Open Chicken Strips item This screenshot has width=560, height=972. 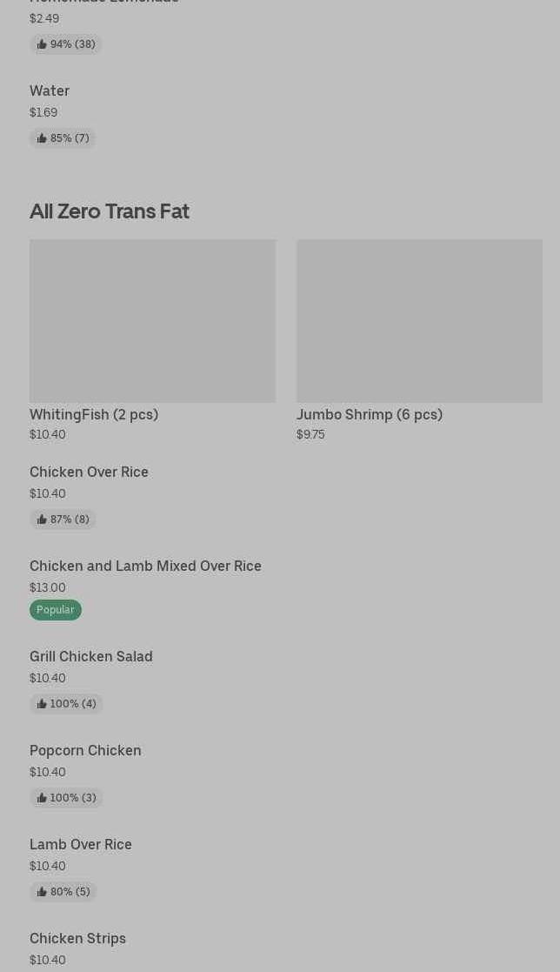77,938
